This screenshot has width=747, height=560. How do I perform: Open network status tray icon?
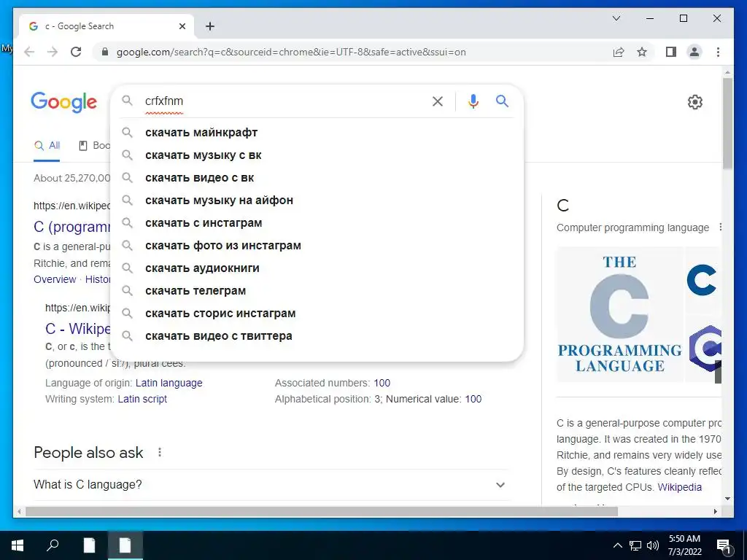[x=635, y=545]
